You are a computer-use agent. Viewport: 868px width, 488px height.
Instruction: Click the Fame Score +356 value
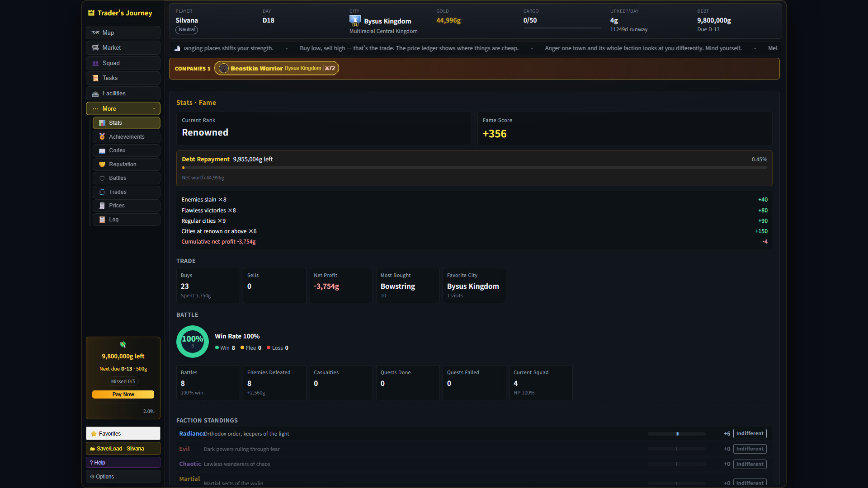click(x=495, y=134)
